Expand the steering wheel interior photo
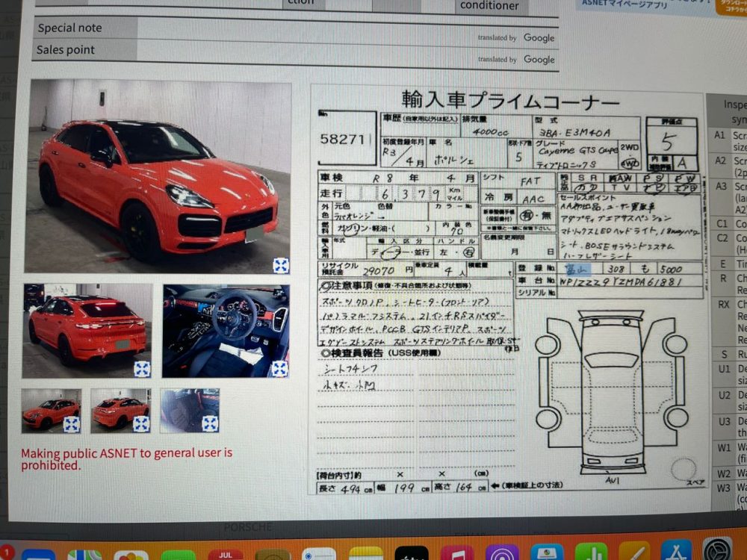Screen dimensions: 747x560 279,368
